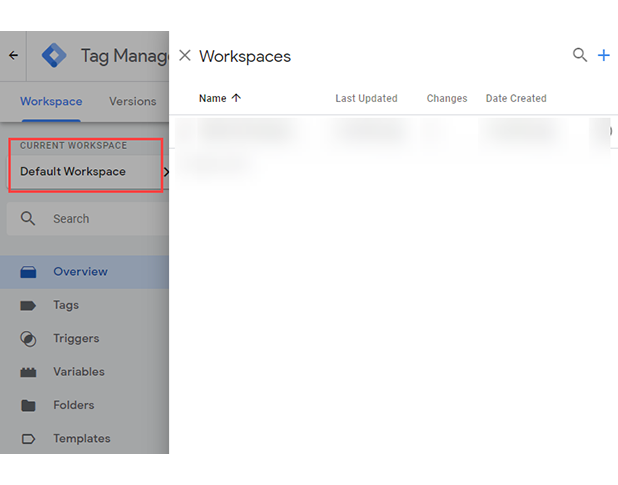Open the Triggers section
Screen dimensions: 618x485
[x=84, y=339]
